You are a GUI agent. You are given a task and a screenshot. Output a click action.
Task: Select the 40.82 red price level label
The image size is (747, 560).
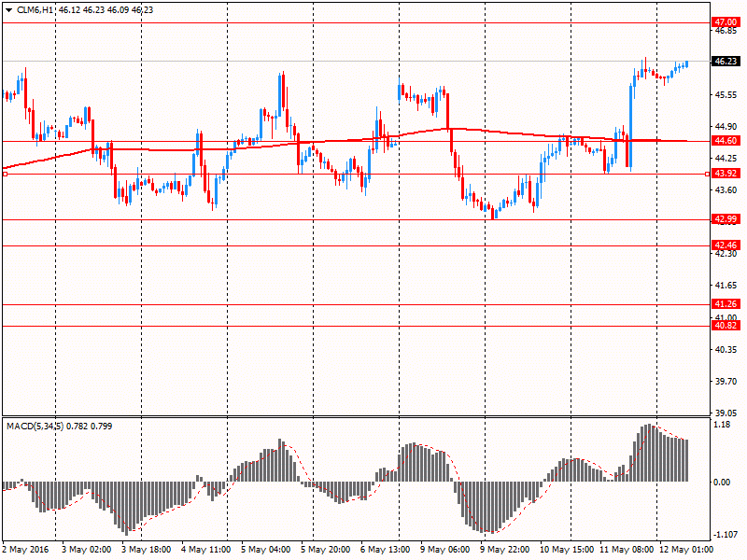pyautogui.click(x=726, y=325)
